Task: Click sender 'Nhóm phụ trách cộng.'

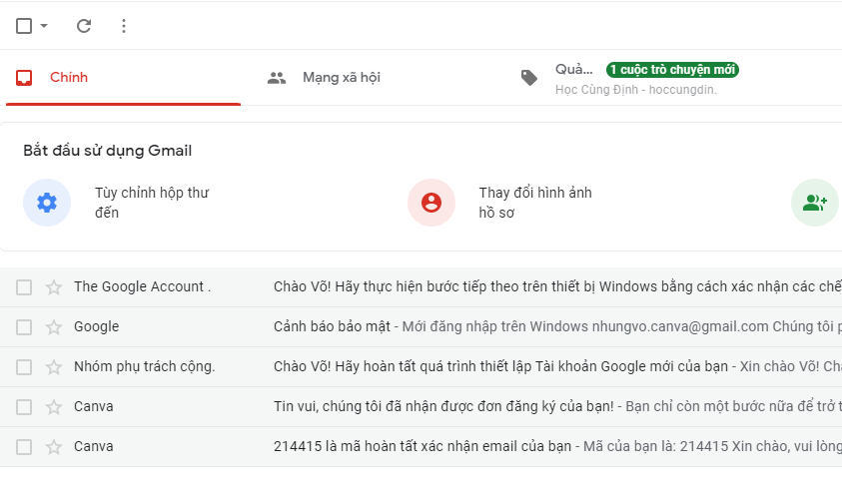Action: (x=145, y=366)
